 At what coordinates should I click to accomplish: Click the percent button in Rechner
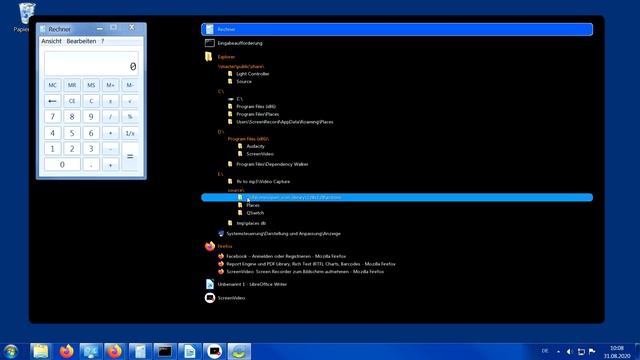130,117
